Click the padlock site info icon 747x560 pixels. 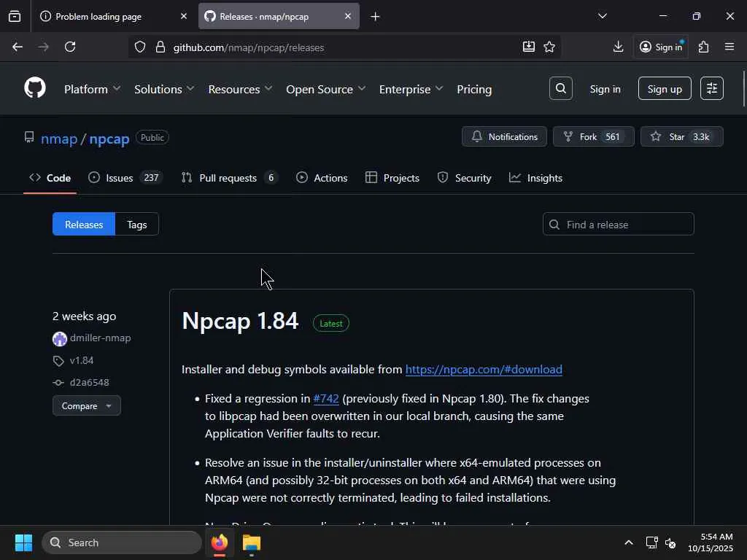[x=160, y=47]
